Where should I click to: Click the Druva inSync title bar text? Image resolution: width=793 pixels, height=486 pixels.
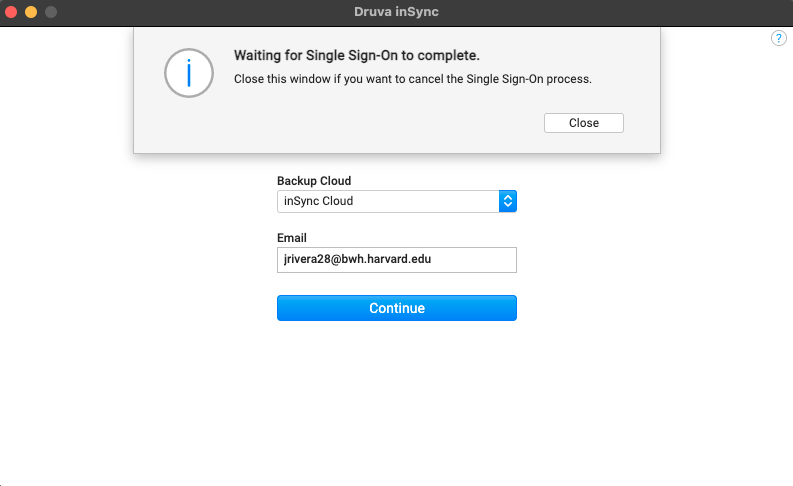396,12
